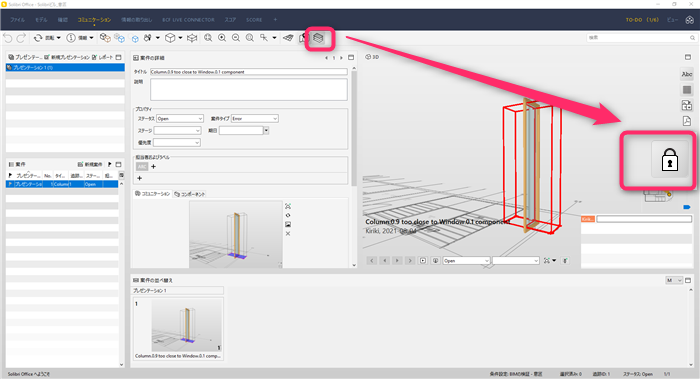700x379 pixels.
Task: Click the delete X icon beside slide image
Action: [x=288, y=233]
